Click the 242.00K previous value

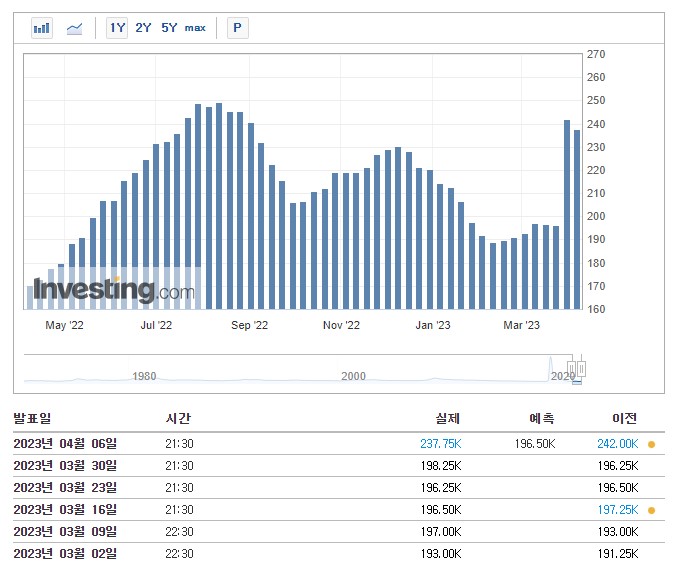618,444
